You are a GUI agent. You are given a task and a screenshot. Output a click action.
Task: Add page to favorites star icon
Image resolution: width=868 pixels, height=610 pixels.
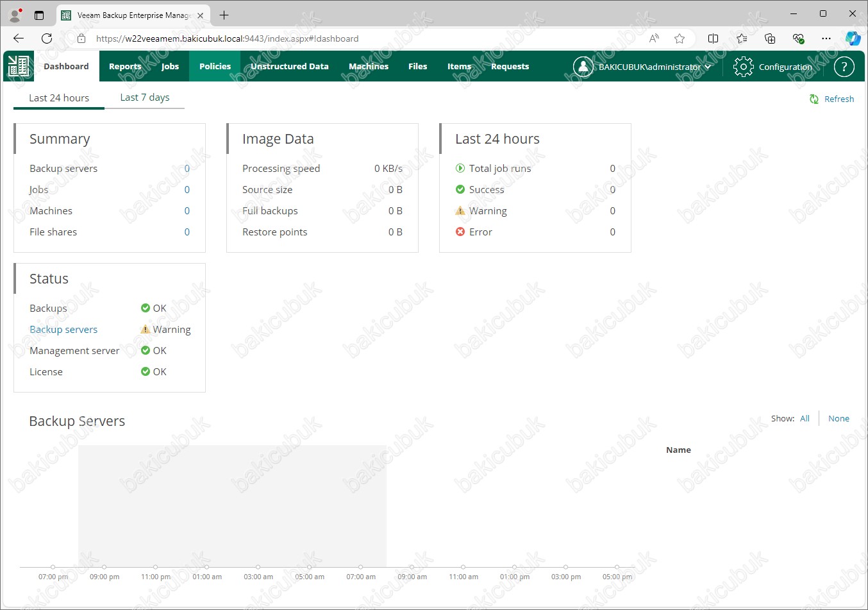point(680,38)
